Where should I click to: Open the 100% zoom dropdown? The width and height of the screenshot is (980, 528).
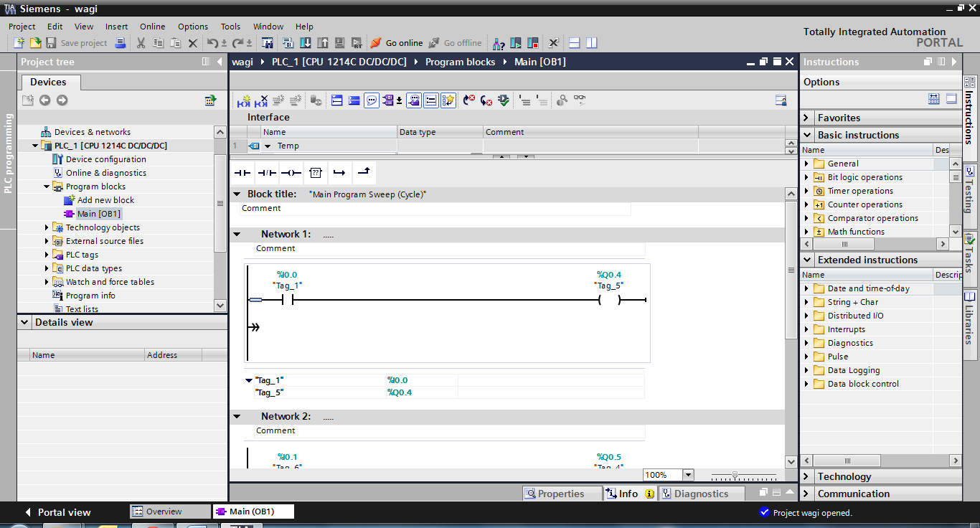pos(689,475)
